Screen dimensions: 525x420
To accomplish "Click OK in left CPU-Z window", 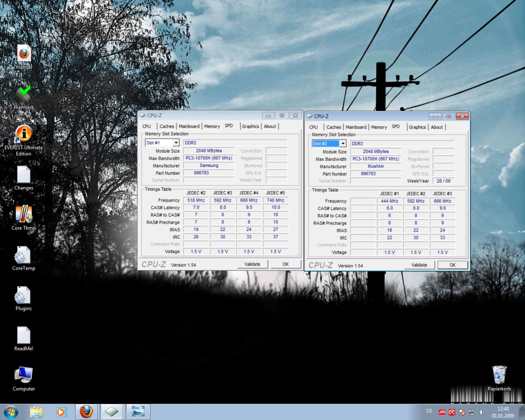I will click(286, 264).
